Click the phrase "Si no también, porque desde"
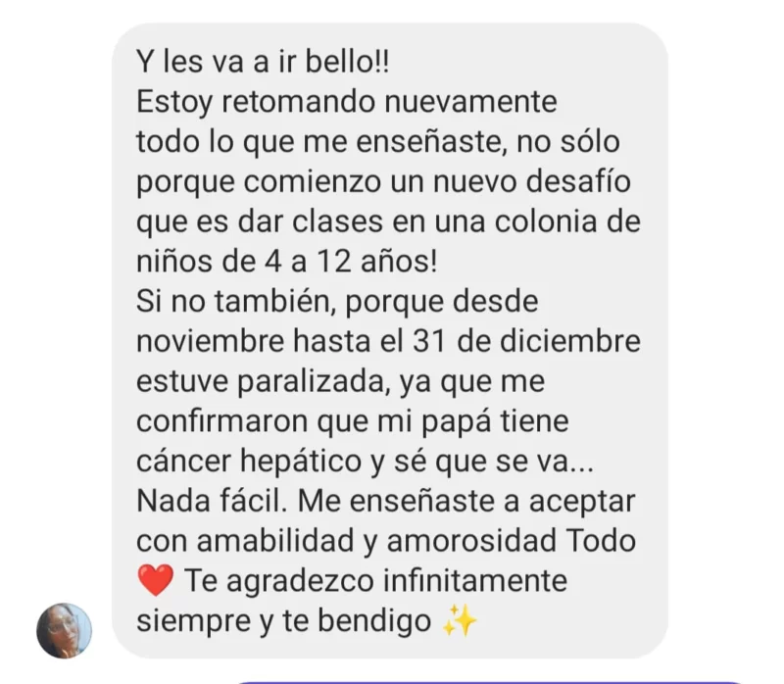 337,302
